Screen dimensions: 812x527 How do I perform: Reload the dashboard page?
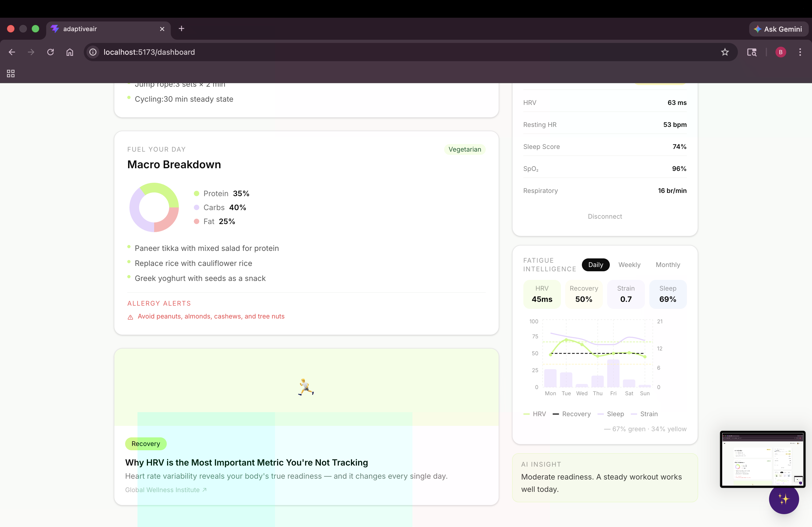pyautogui.click(x=50, y=52)
